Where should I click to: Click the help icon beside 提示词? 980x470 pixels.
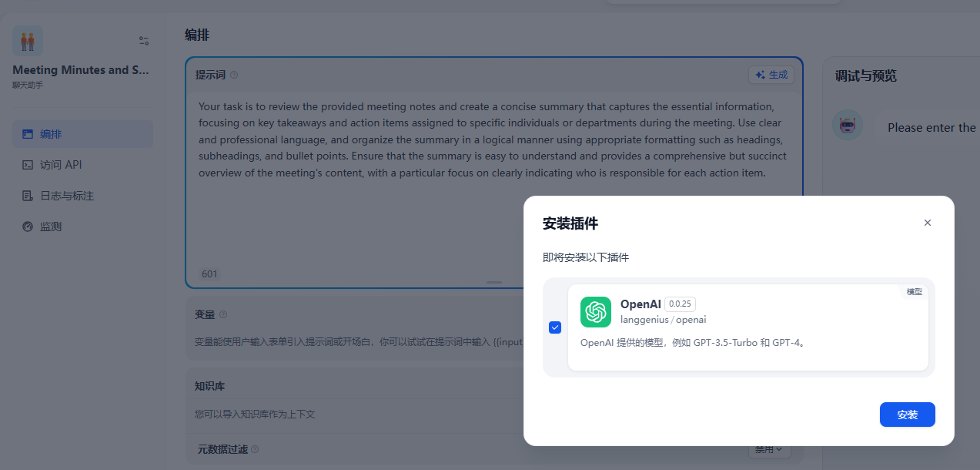pyautogui.click(x=234, y=75)
